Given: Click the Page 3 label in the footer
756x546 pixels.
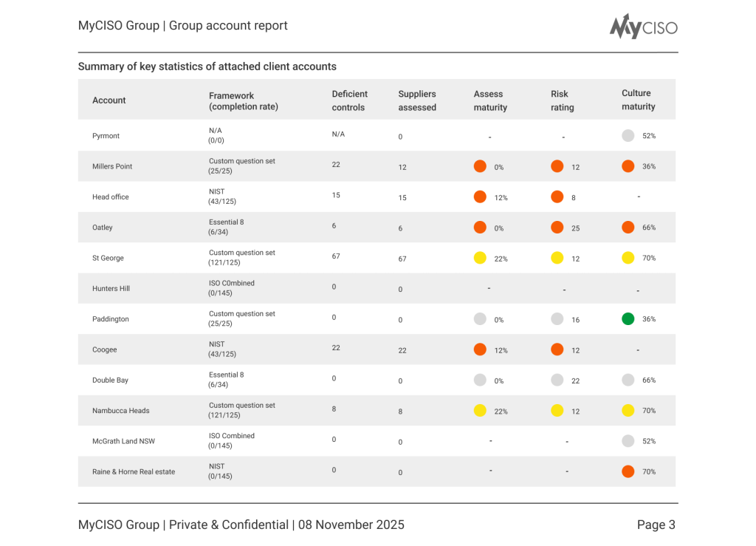Looking at the screenshot, I should [x=656, y=525].
